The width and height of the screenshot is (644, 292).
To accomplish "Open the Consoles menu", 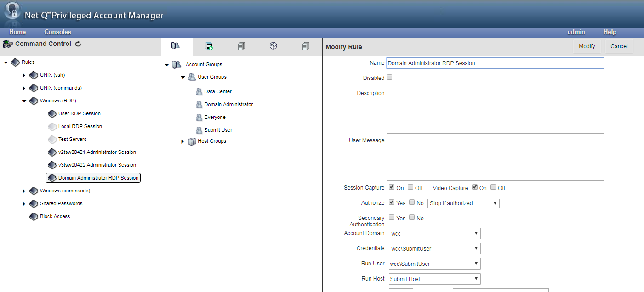I will (57, 32).
